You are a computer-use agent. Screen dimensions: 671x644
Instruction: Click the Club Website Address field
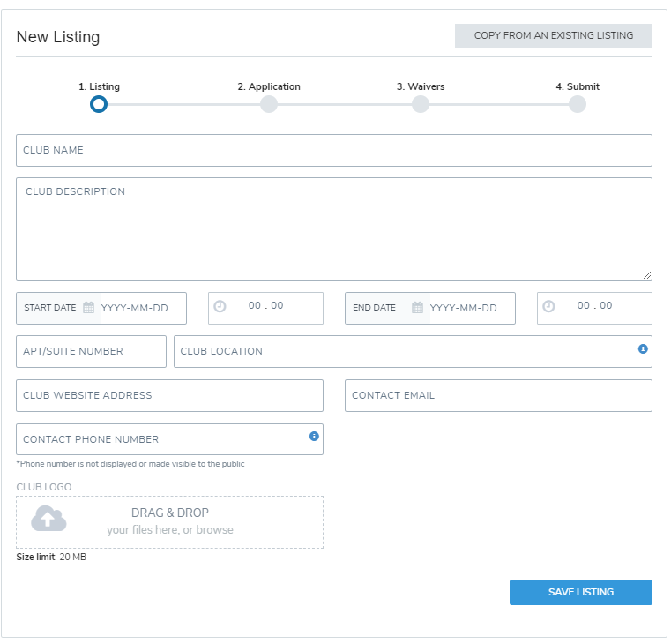pos(169,395)
